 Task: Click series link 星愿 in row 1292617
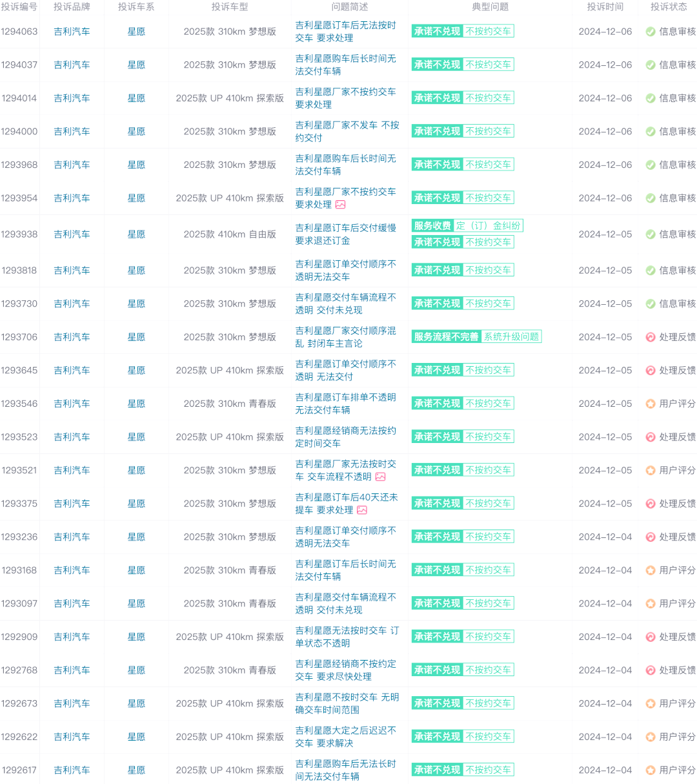[136, 770]
